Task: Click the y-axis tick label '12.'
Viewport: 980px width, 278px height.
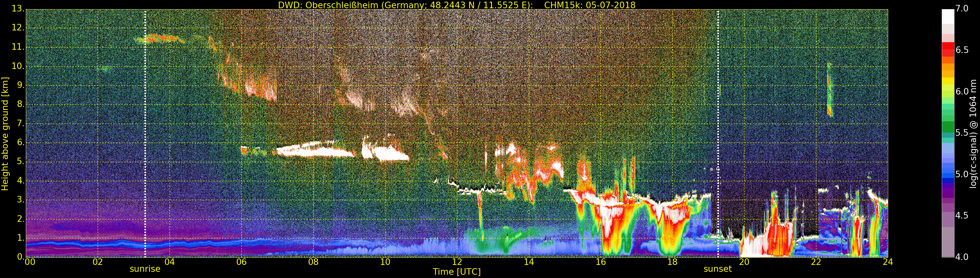Action: click(18, 27)
